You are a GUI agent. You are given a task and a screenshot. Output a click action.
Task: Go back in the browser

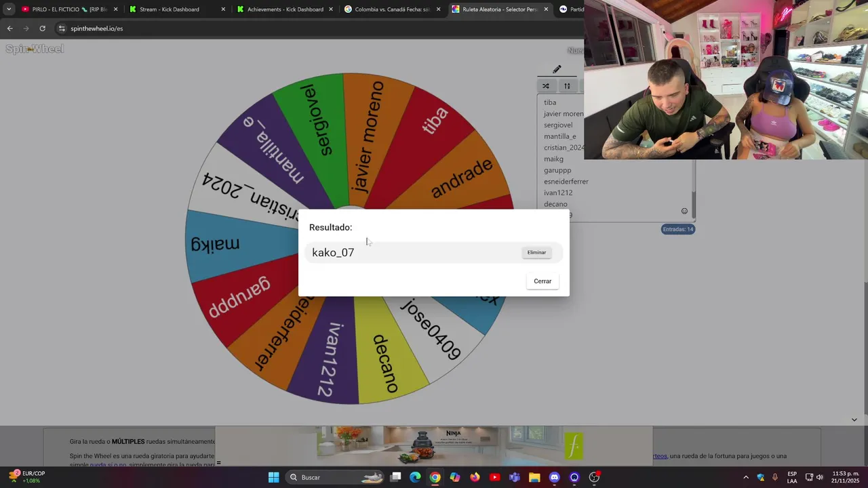(x=9, y=28)
